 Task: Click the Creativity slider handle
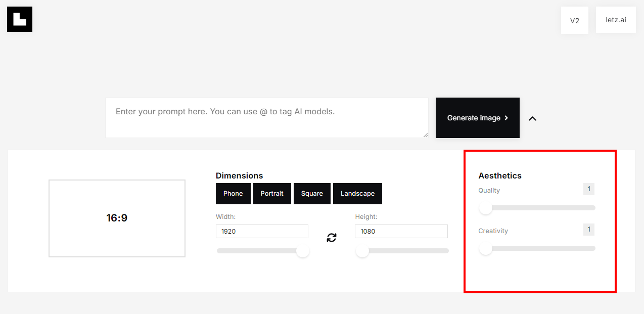click(x=486, y=248)
